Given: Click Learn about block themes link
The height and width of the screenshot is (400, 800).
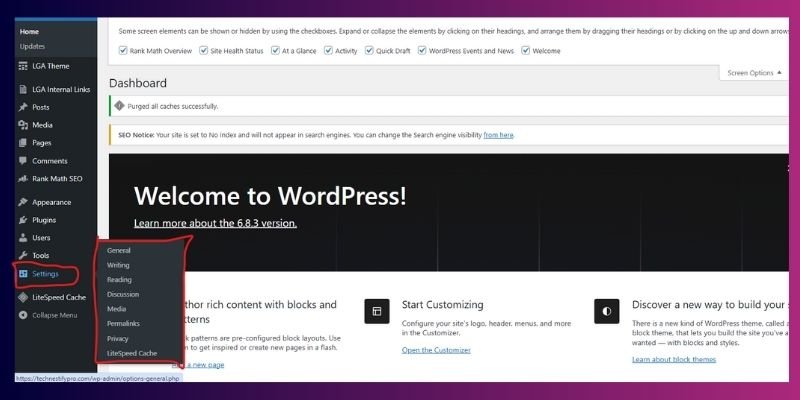Looking at the screenshot, I should [x=674, y=359].
